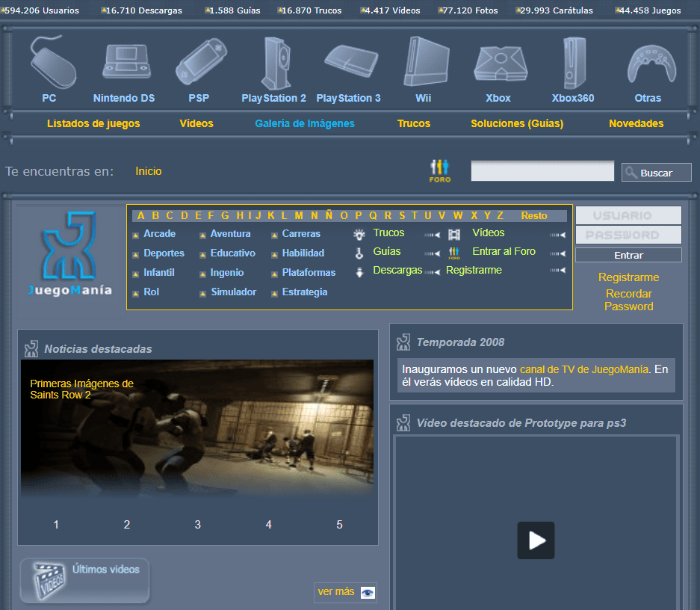Switch to news slide number 3

(197, 525)
